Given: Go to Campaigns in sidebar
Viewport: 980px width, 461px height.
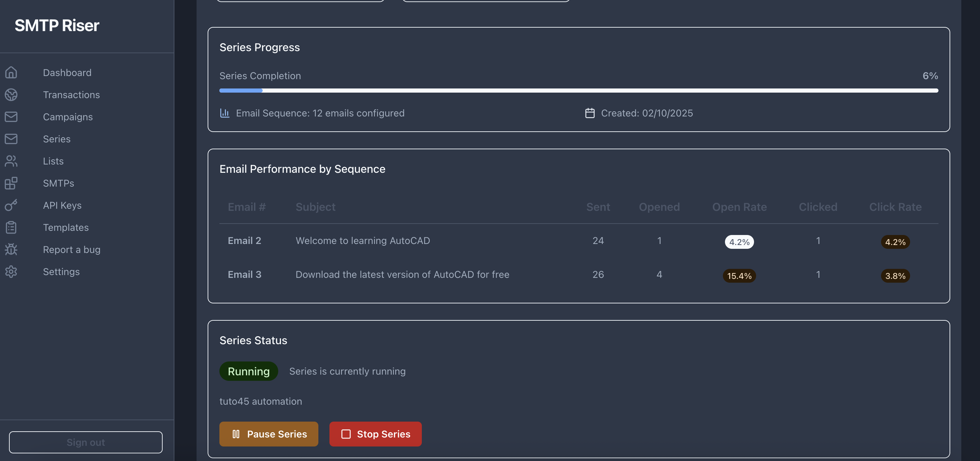Looking at the screenshot, I should point(68,117).
